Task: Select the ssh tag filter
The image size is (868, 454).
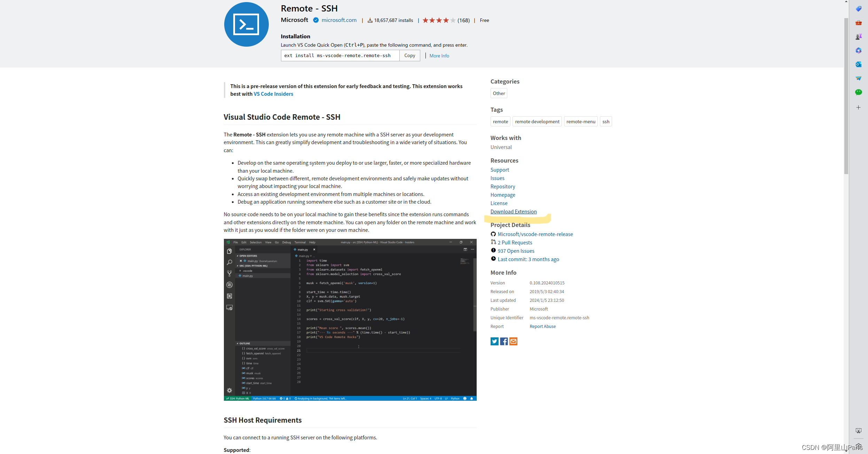Action: click(x=605, y=121)
